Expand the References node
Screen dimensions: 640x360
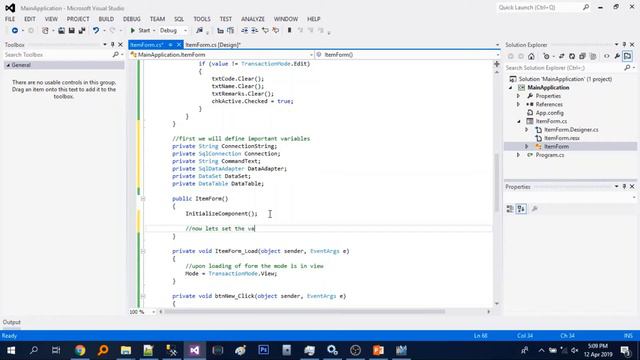519,104
